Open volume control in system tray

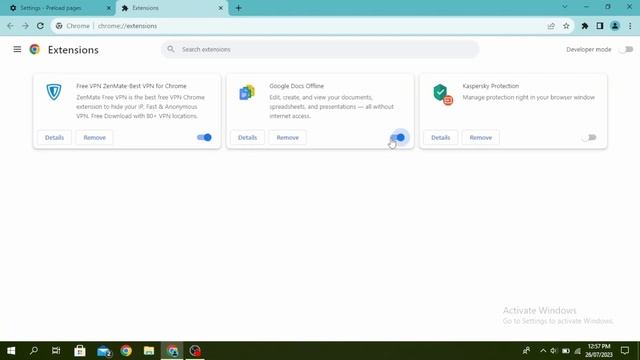[x=553, y=351]
